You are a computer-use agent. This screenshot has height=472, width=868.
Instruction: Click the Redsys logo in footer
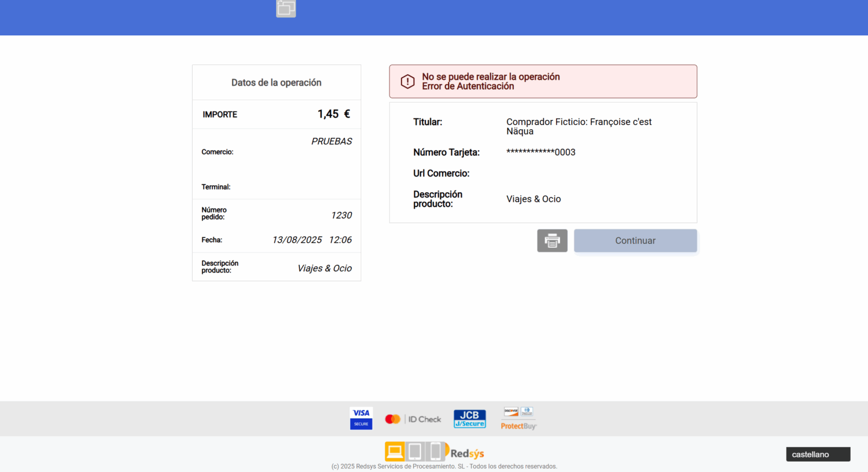435,452
